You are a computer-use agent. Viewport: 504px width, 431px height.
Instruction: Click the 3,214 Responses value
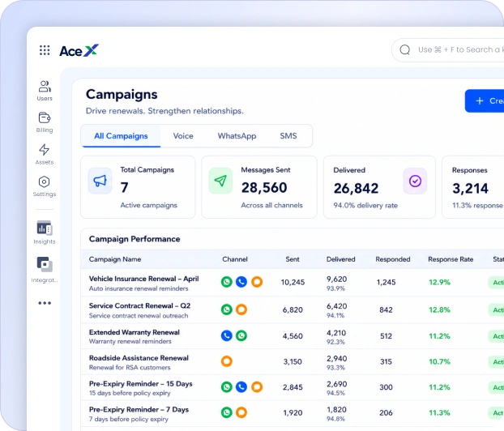tap(470, 188)
